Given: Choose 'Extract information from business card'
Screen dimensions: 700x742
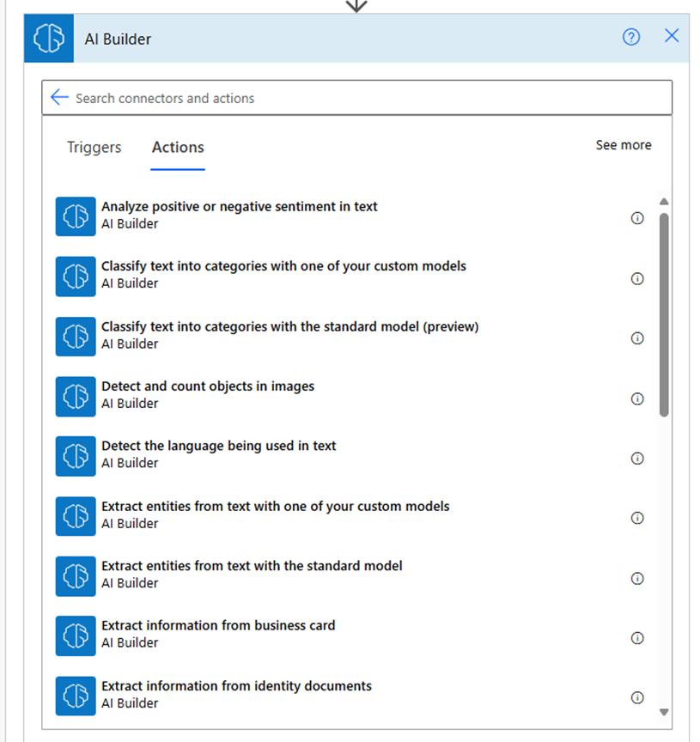Looking at the screenshot, I should [x=218, y=625].
